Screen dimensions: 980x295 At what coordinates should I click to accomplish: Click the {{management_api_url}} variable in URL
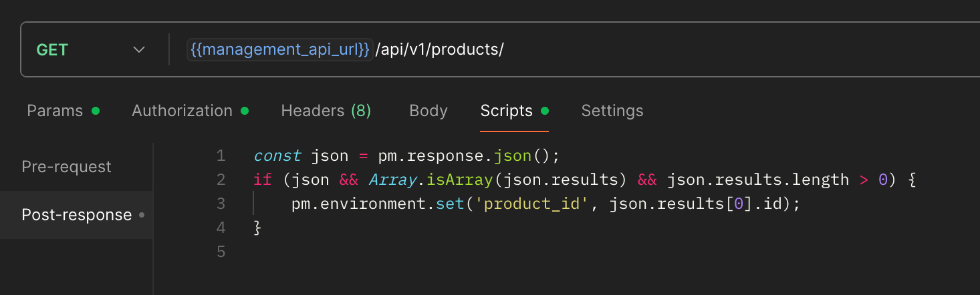[x=279, y=50]
